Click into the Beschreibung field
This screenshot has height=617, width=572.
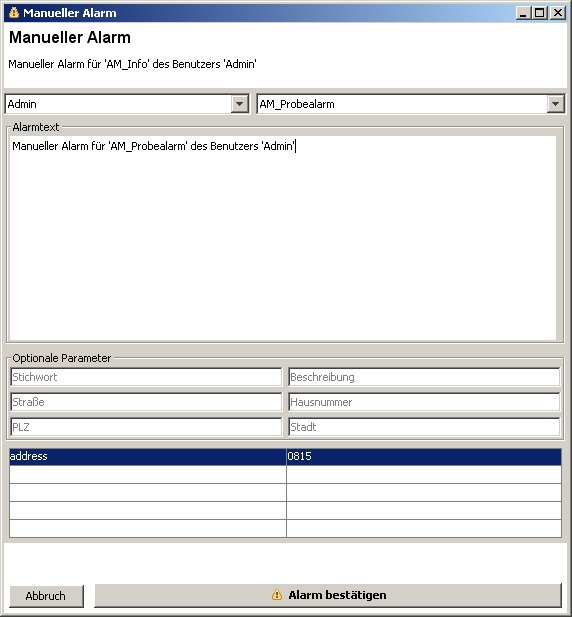pos(424,377)
